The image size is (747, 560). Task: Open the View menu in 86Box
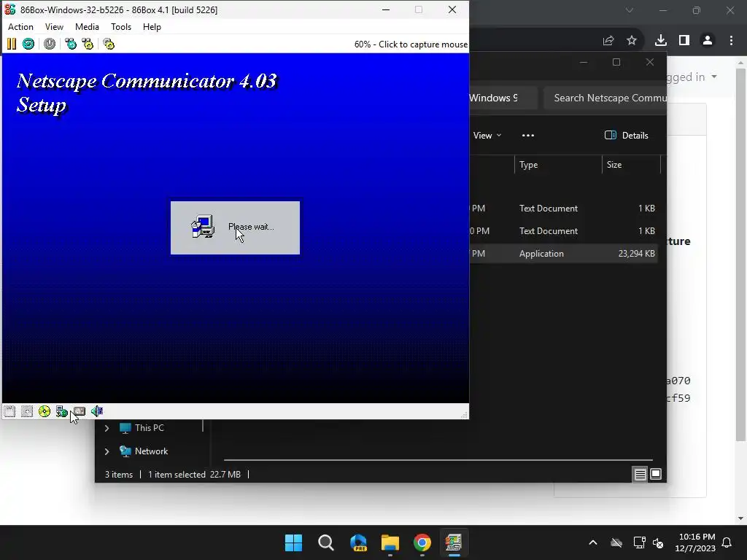tap(54, 27)
